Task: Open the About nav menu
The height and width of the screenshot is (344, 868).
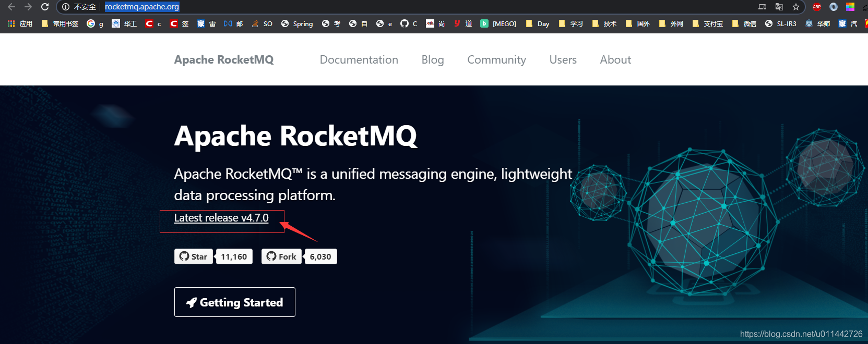Action: [615, 59]
